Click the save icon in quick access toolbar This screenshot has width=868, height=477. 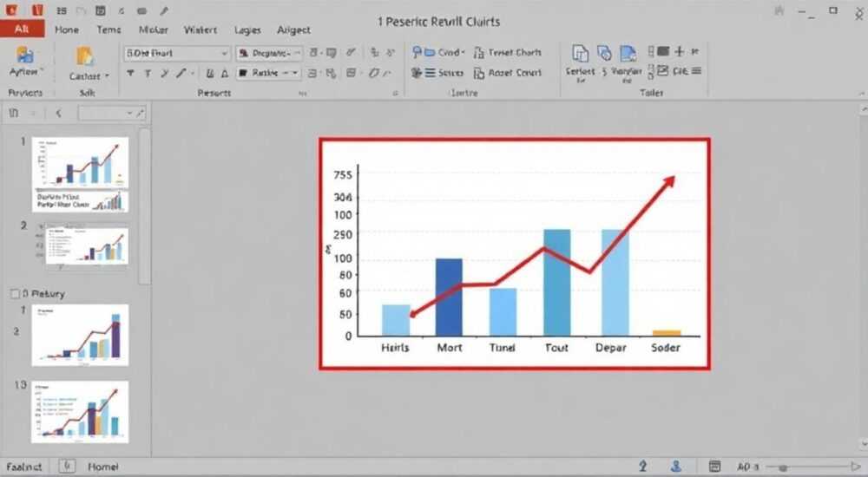coord(100,10)
